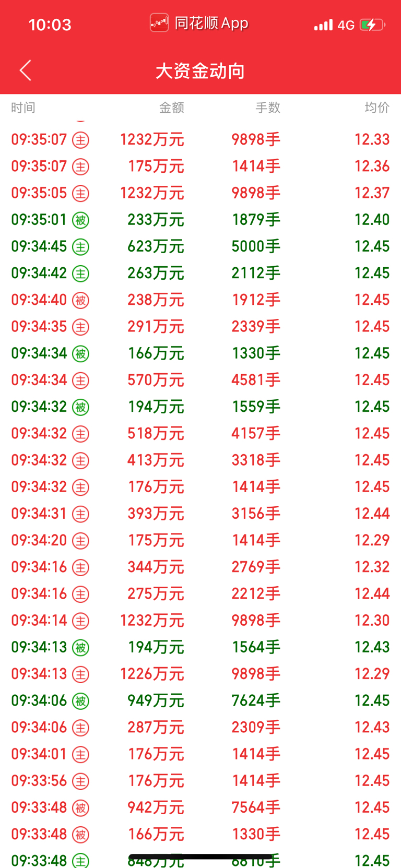Tap the green 被 icon at 09:35:01
This screenshot has height=868, width=401.
coord(80,220)
